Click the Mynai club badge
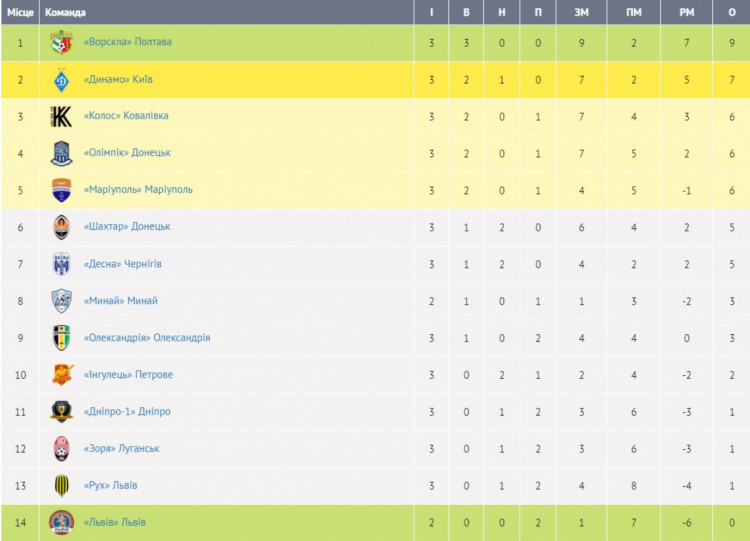This screenshot has width=750, height=541. click(x=61, y=301)
